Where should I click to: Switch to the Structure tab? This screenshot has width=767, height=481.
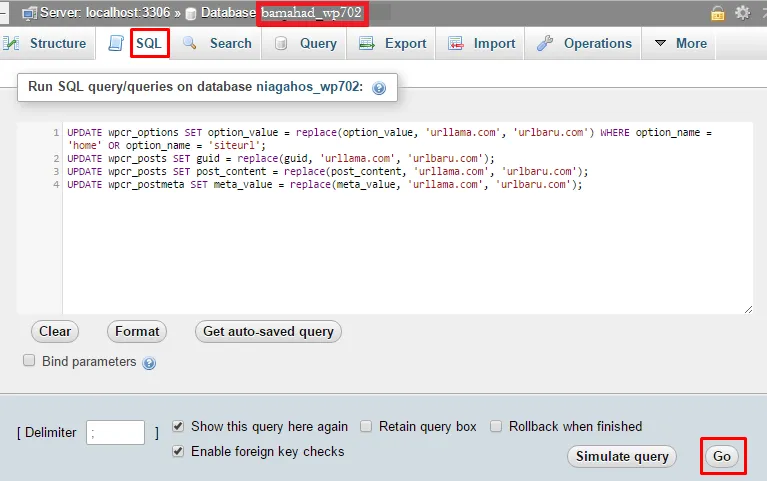tap(46, 44)
